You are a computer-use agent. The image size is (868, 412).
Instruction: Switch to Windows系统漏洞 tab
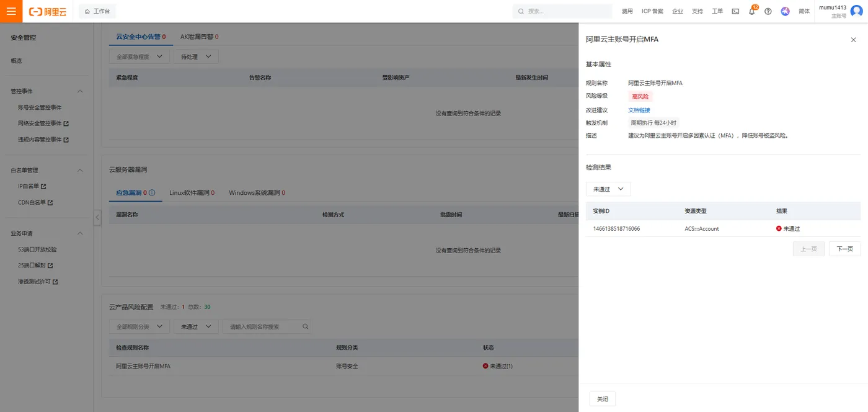257,193
